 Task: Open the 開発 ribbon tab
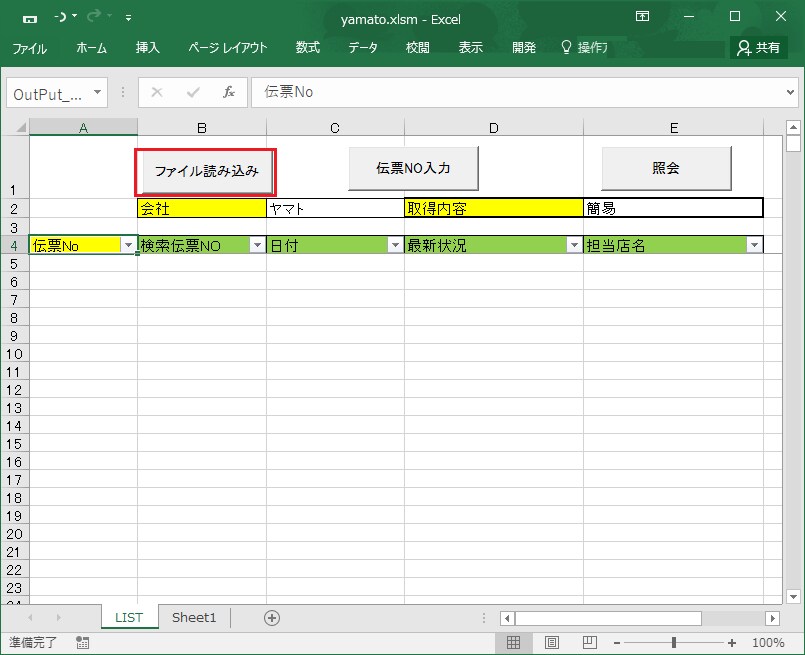(x=524, y=48)
